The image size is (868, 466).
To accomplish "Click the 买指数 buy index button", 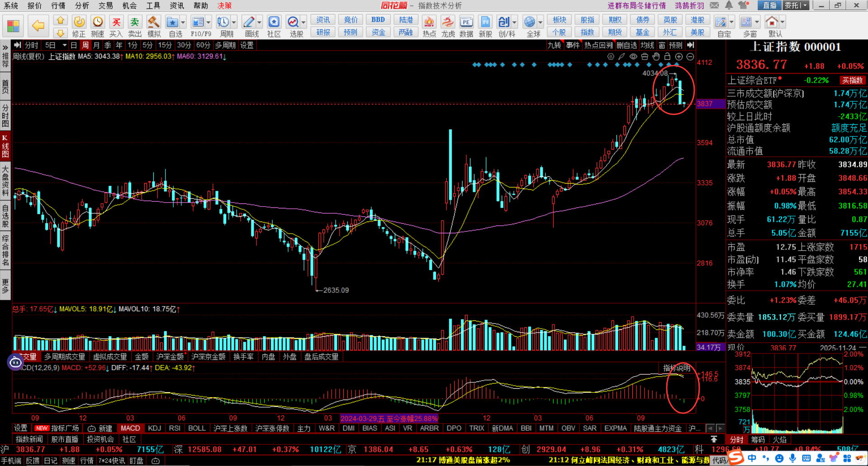I will coord(852,80).
